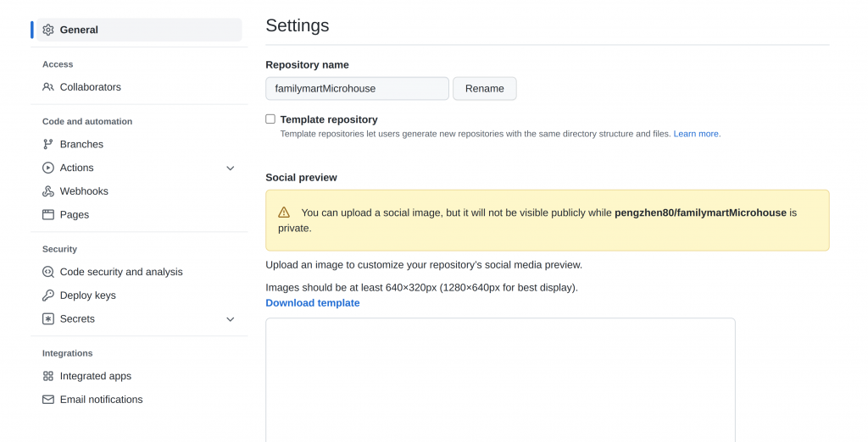The image size is (868, 442).
Task: Click the Branches git-branch icon
Action: (x=48, y=145)
